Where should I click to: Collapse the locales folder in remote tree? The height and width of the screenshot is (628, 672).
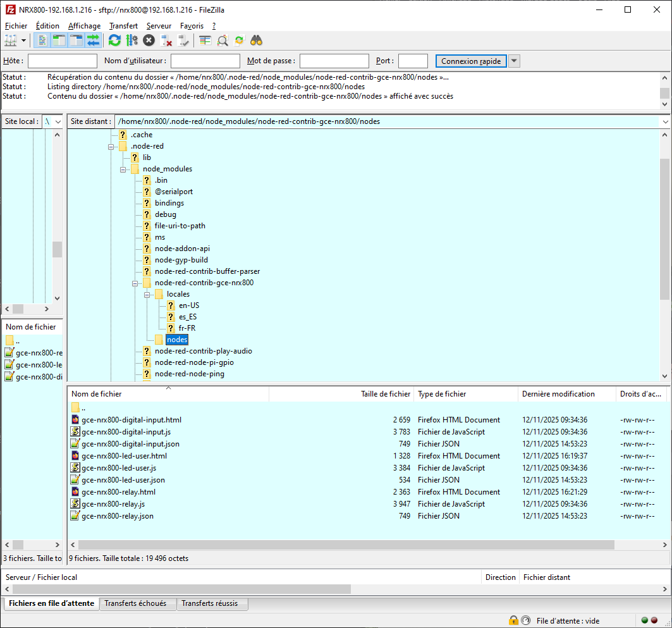pyautogui.click(x=147, y=295)
